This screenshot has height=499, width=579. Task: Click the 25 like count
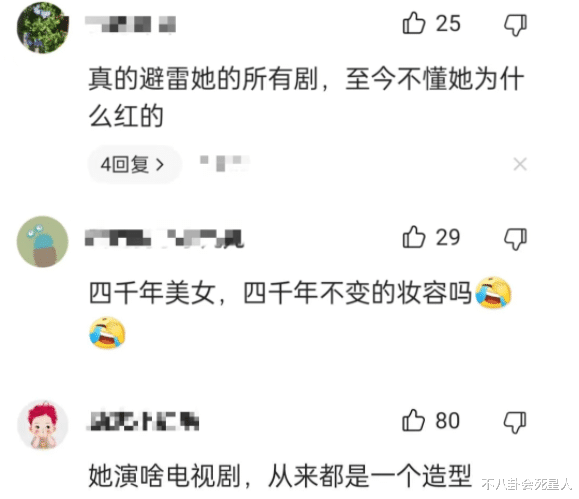[x=448, y=24]
